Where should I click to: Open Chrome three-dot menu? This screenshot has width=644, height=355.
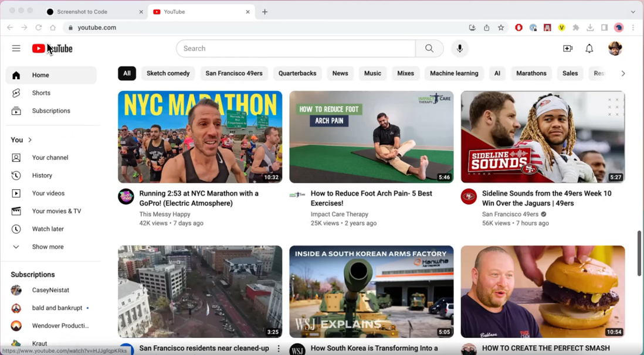coord(633,28)
